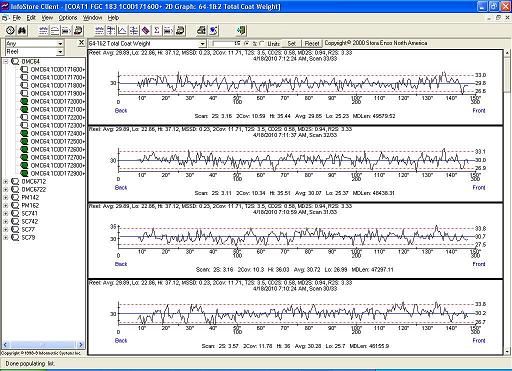Screen dimensions: 512x371
Task: Click the green exit door toolbar icon
Action: (241, 31)
